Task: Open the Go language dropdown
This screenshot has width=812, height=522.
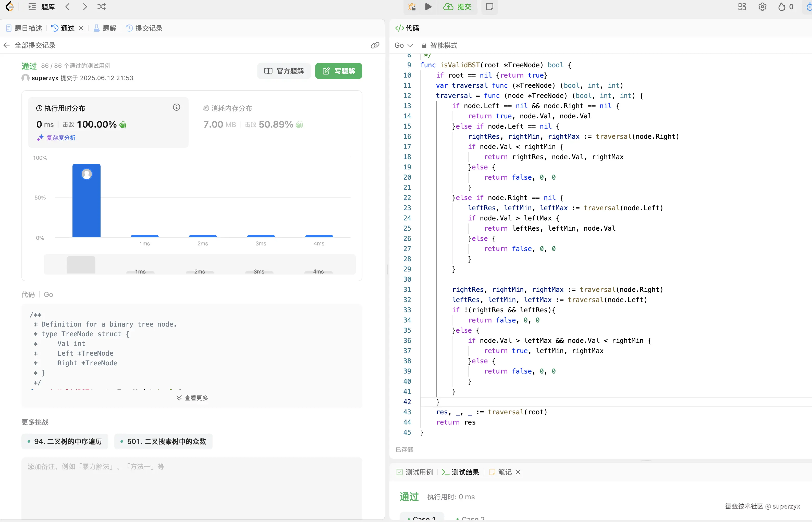Action: click(403, 45)
